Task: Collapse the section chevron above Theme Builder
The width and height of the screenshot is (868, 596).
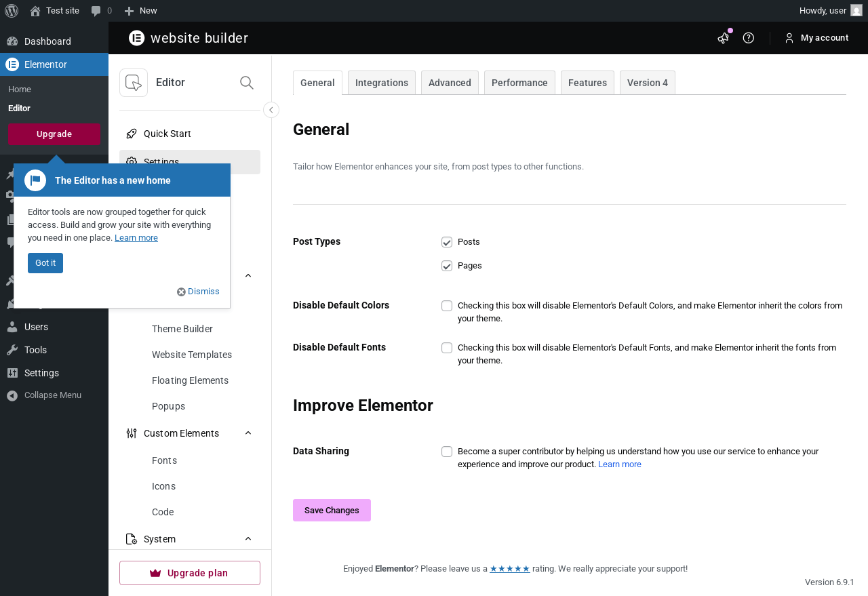Action: pyautogui.click(x=248, y=275)
